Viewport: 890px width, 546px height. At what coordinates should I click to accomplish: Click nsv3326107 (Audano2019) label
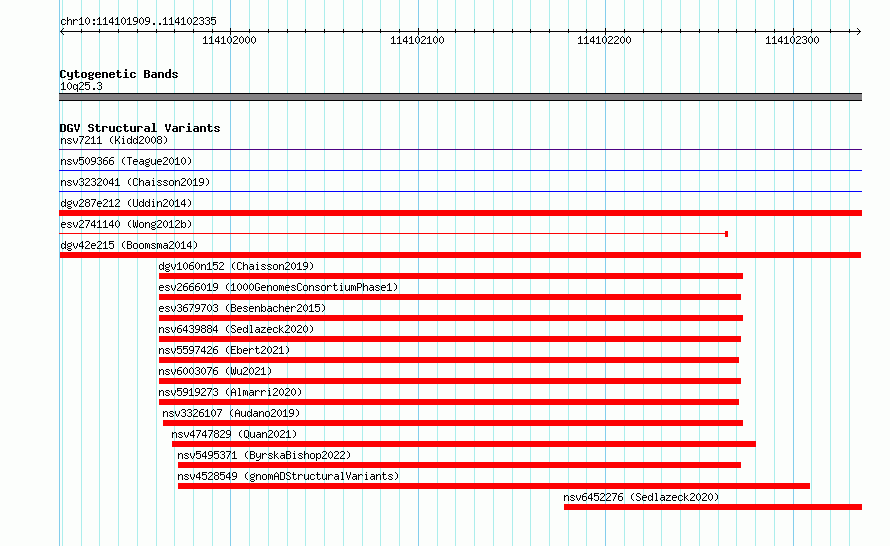point(231,413)
